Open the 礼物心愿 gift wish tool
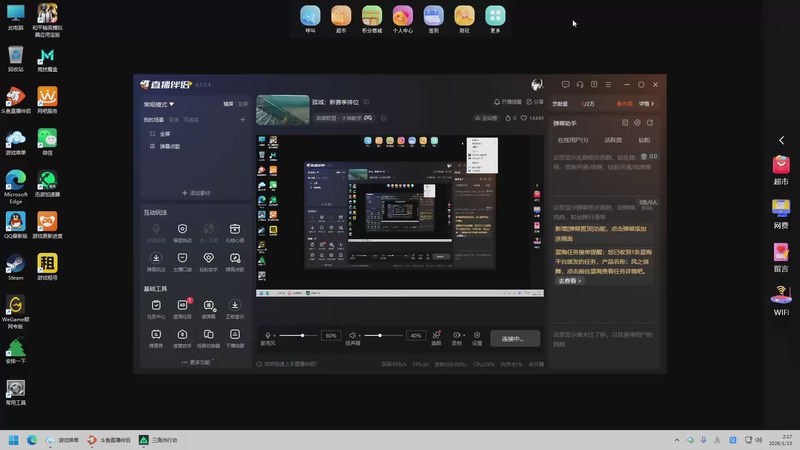This screenshot has height=450, width=800. 235,232
